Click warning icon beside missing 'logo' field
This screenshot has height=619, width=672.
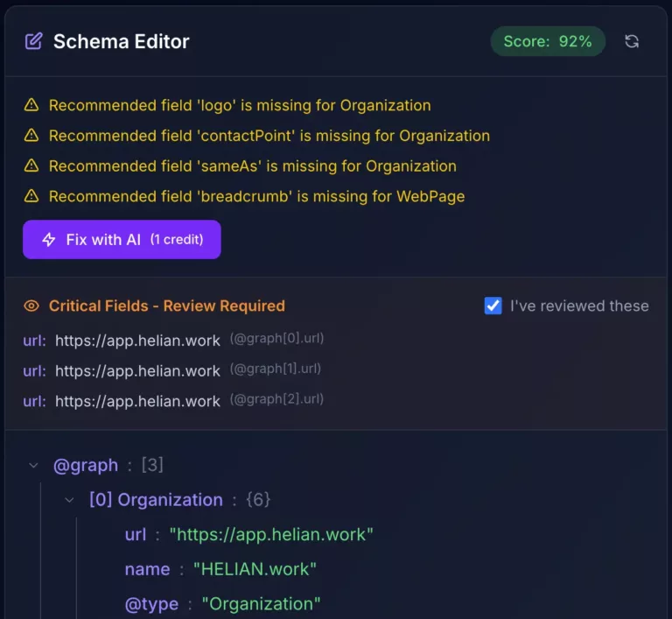point(31,105)
